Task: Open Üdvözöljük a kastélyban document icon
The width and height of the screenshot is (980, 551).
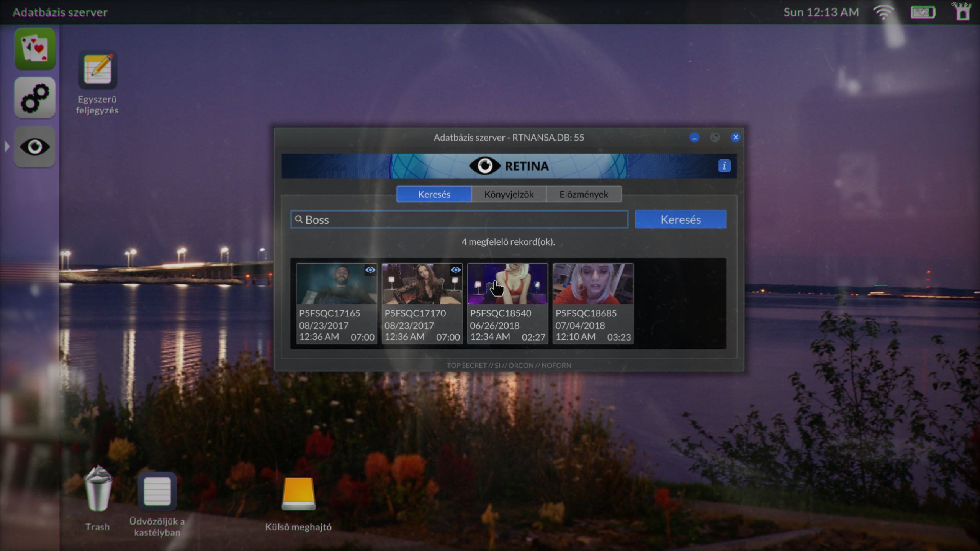Action: point(157,492)
